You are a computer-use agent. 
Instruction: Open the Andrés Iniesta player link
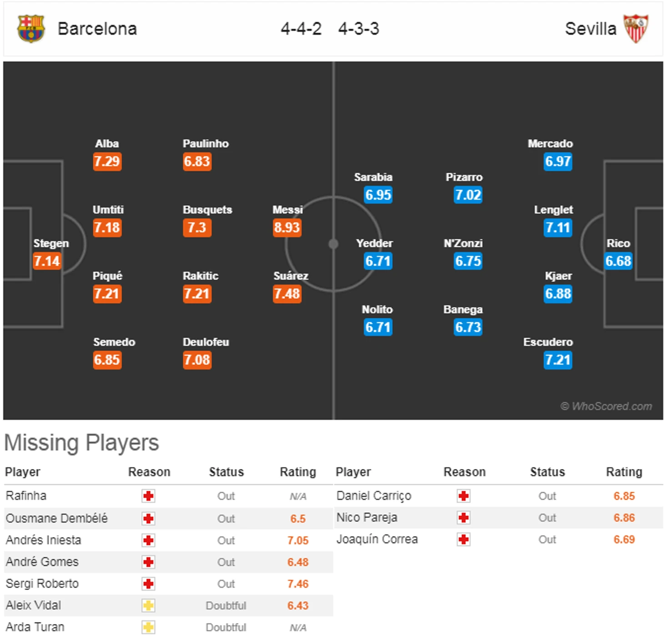tap(44, 540)
